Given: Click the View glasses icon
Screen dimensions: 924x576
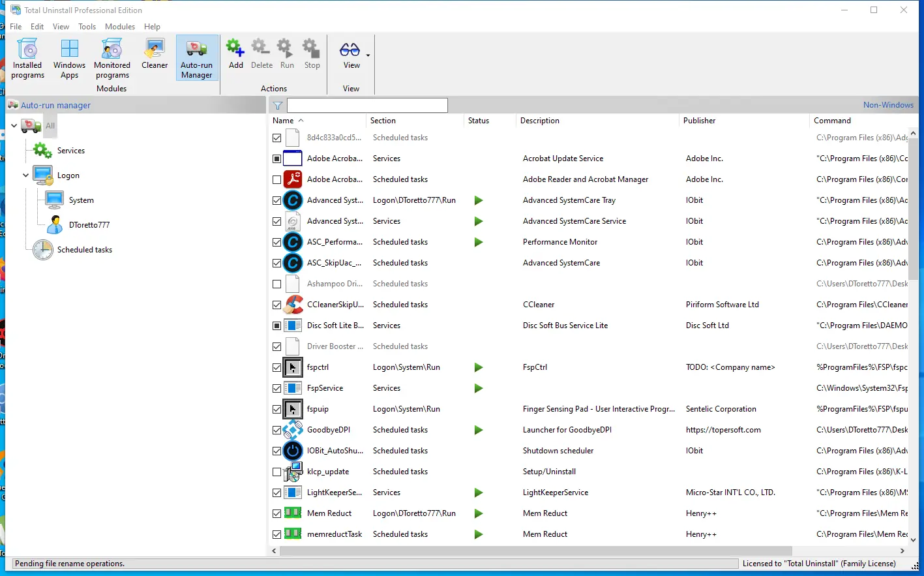Looking at the screenshot, I should point(350,49).
